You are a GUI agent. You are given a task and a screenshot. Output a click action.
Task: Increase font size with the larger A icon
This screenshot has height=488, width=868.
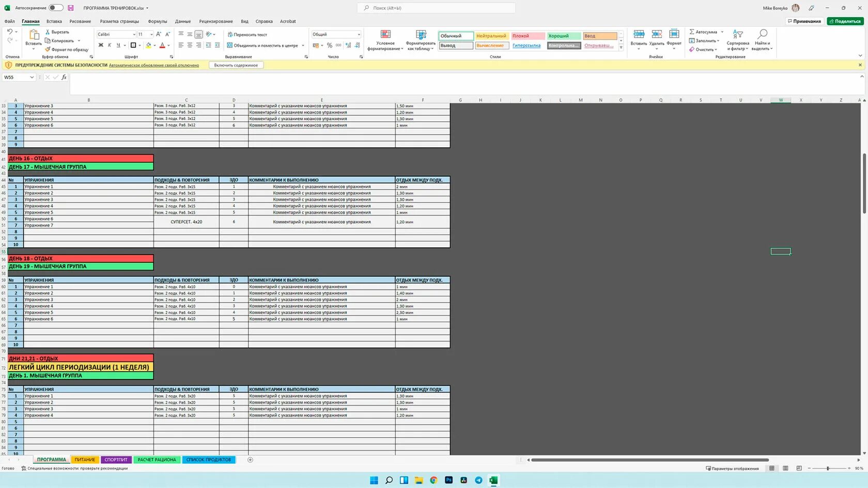click(159, 34)
